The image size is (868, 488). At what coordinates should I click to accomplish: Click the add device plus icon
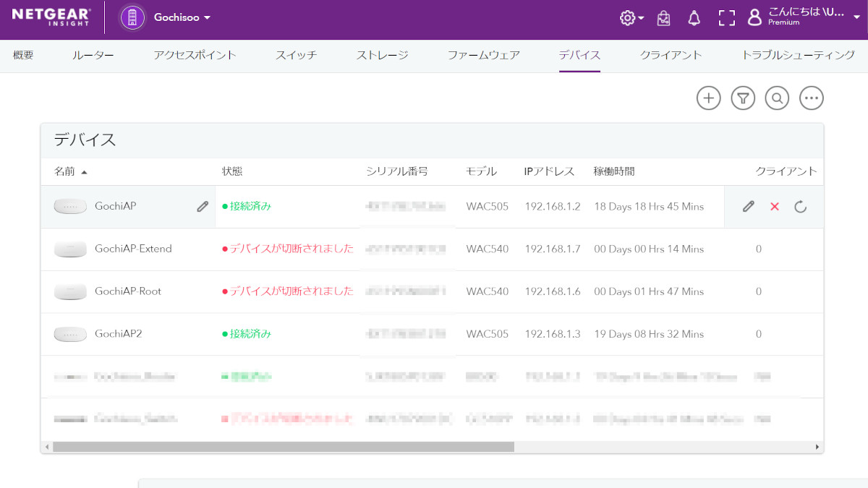[709, 98]
